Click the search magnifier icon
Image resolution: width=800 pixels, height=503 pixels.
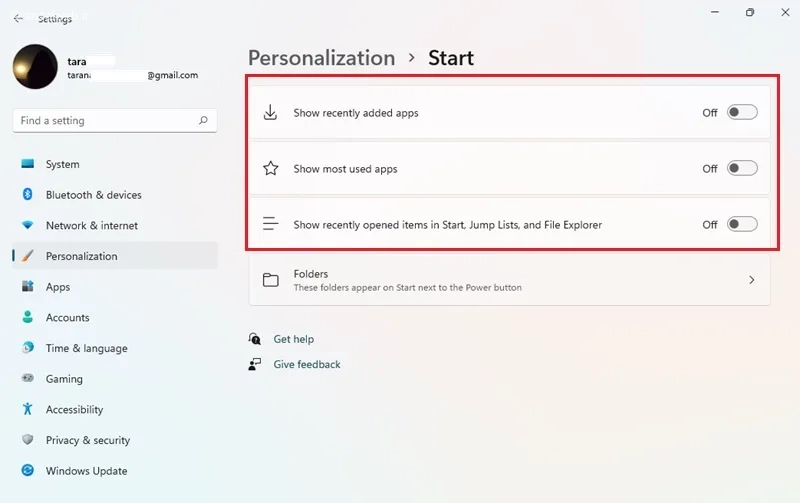[x=203, y=121]
